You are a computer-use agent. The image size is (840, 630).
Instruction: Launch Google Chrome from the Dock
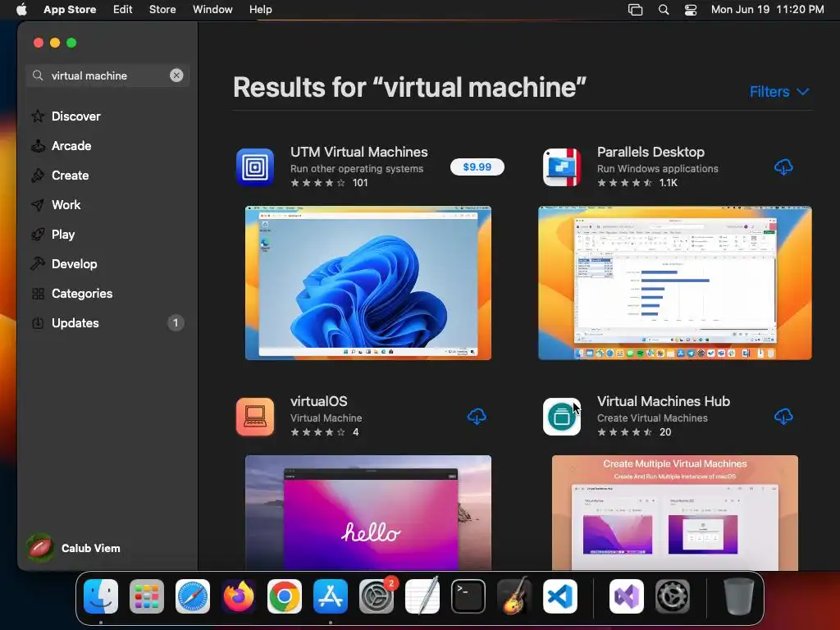click(x=285, y=596)
